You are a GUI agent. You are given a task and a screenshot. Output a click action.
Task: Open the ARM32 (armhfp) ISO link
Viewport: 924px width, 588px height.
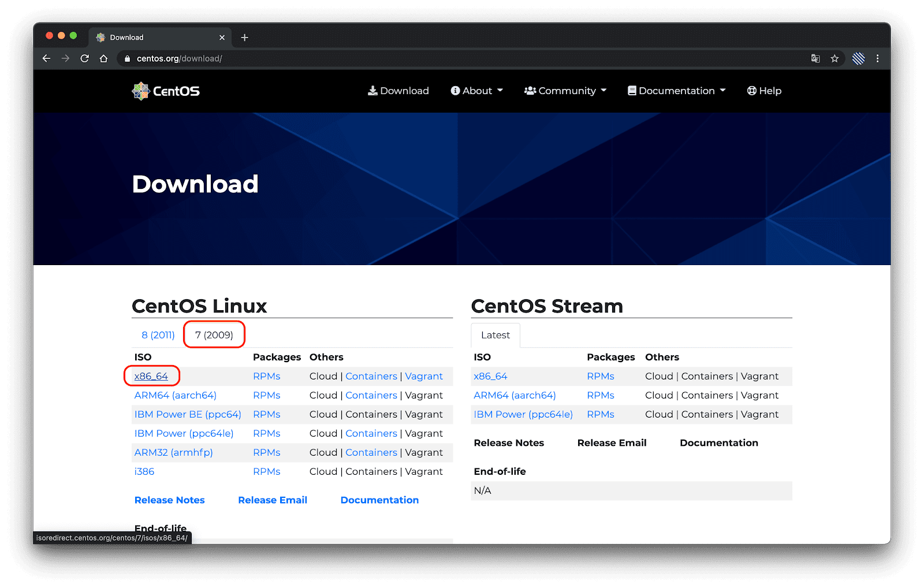(x=174, y=452)
